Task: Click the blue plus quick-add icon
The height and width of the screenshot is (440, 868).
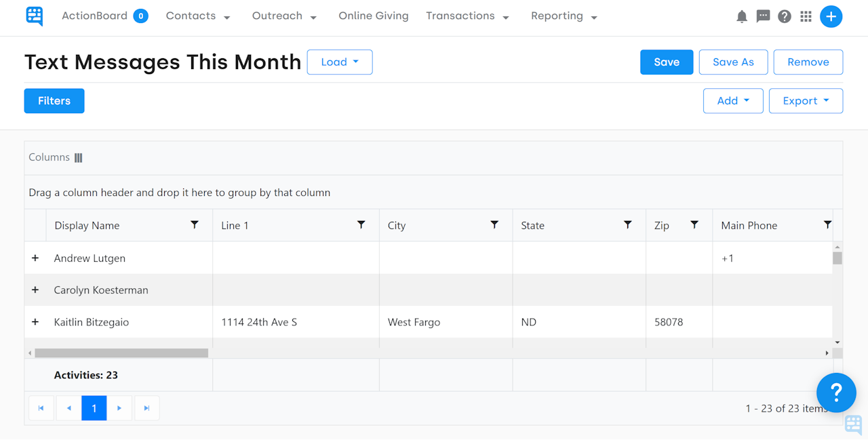Action: [x=831, y=16]
